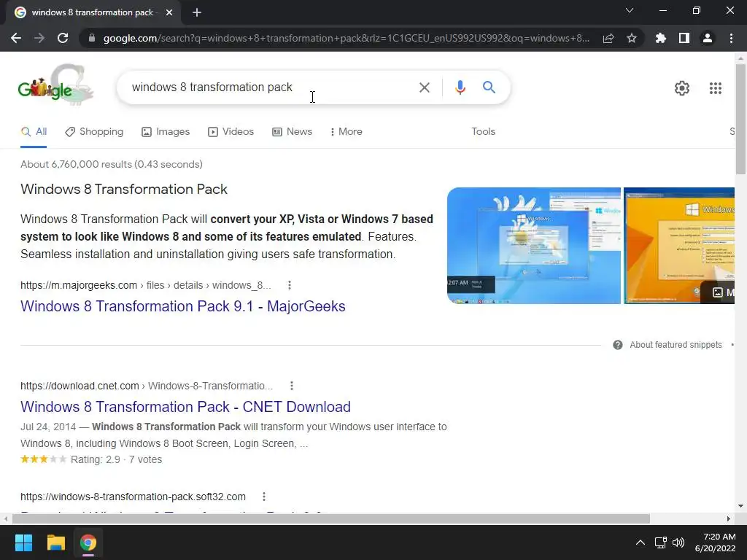Toggle Chrome side panel icon
This screenshot has width=747, height=560.
click(684, 38)
